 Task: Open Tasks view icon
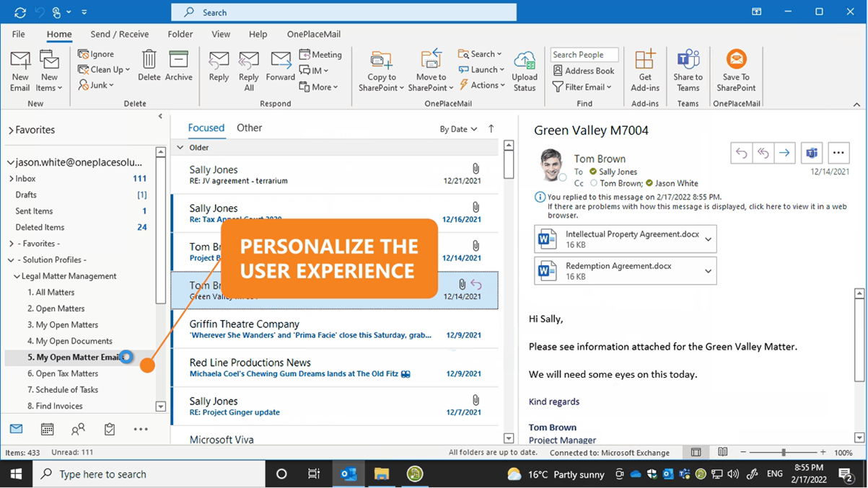click(x=110, y=430)
